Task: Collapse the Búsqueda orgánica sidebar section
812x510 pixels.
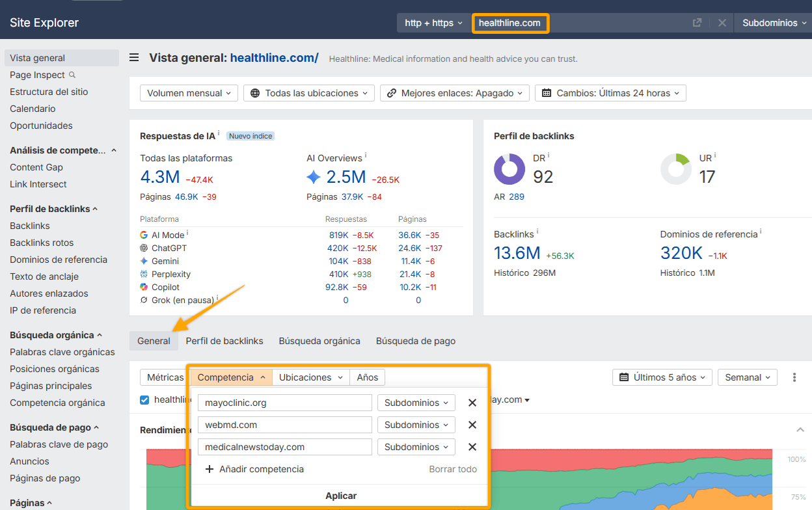Action: tap(100, 335)
